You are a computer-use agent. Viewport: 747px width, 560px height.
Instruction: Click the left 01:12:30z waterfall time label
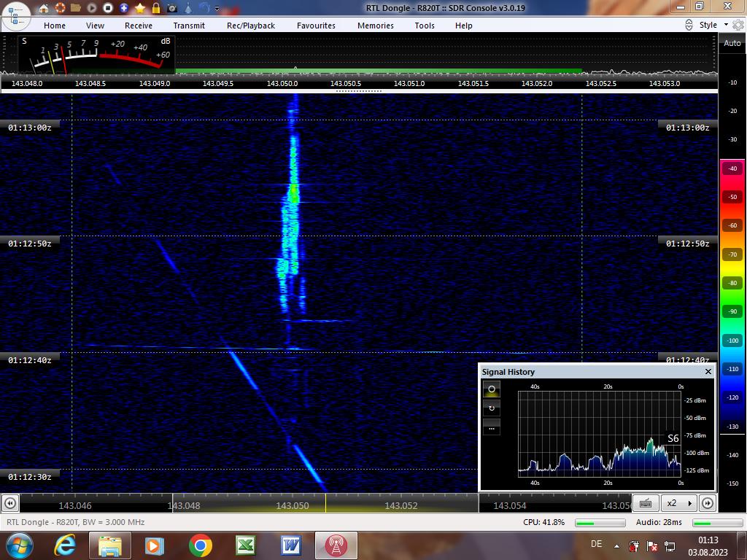pyautogui.click(x=29, y=477)
